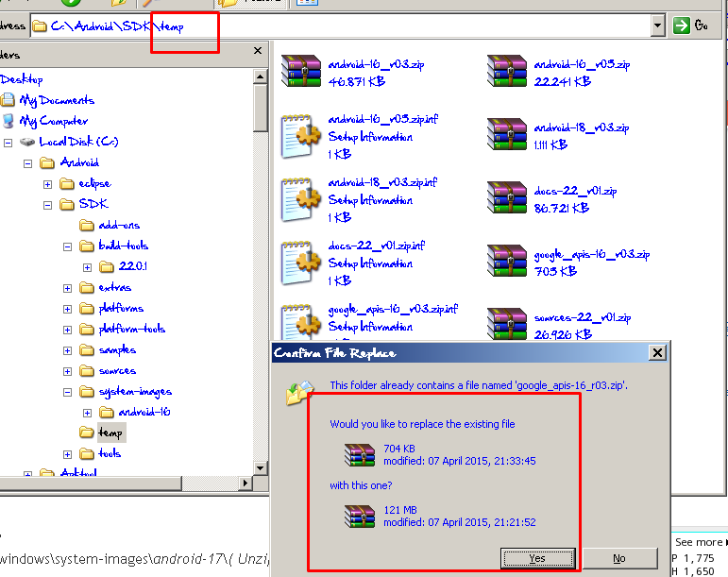Click the 704 KB existing file icon
Viewport: 728px width, 577px height.
tap(360, 455)
